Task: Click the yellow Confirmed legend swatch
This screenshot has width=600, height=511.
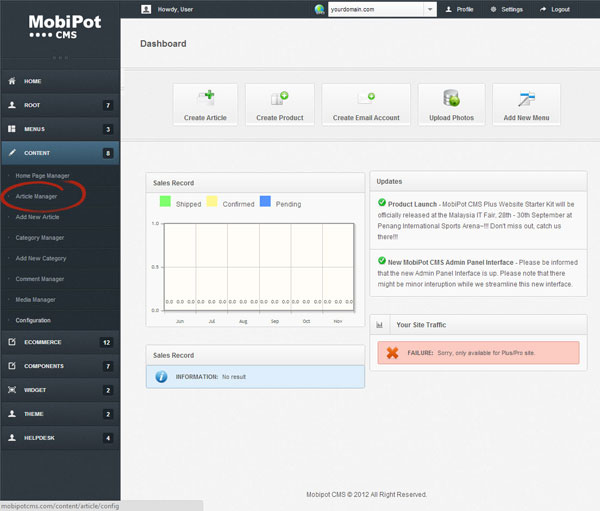Action: (x=212, y=201)
